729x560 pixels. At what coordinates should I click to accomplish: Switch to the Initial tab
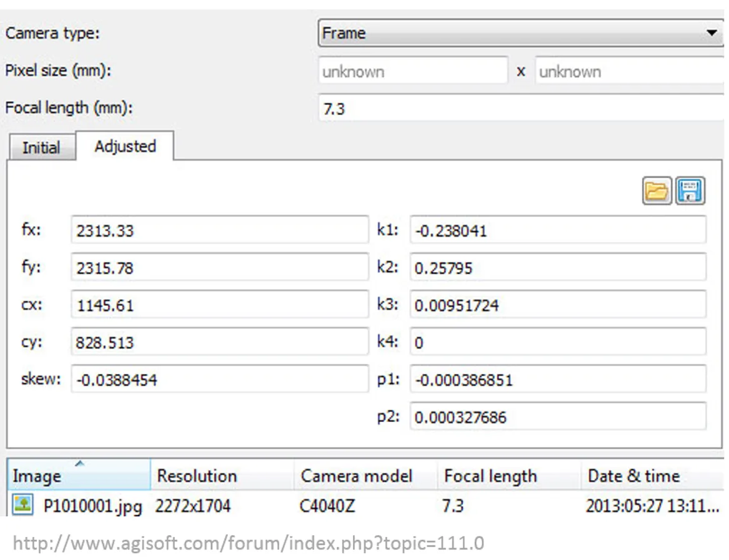tap(41, 148)
